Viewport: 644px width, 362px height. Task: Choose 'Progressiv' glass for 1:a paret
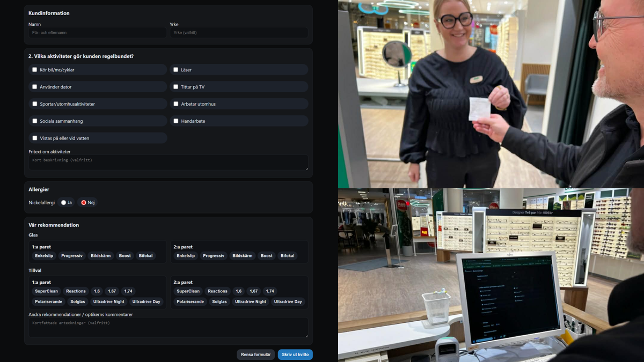(x=72, y=256)
